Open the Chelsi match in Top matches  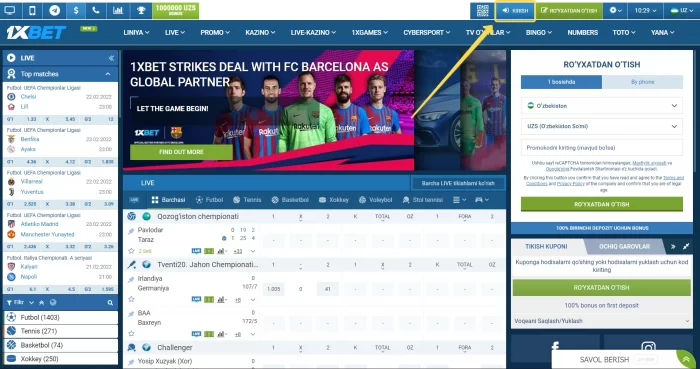(x=28, y=96)
